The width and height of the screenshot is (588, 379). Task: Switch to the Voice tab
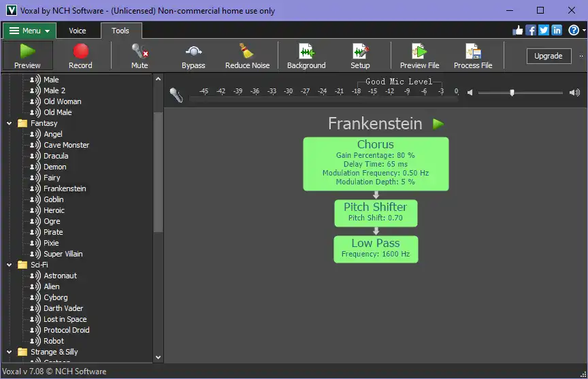[x=78, y=31]
